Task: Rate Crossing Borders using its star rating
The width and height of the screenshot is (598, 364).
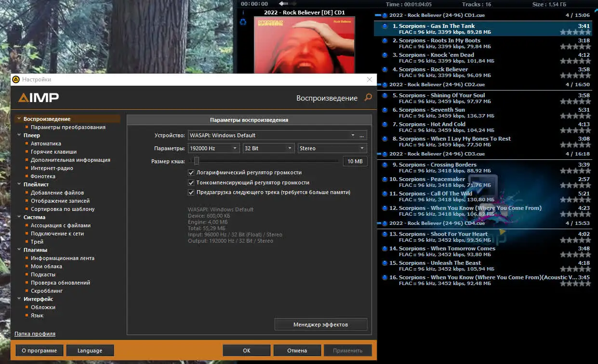Action: (x=575, y=171)
